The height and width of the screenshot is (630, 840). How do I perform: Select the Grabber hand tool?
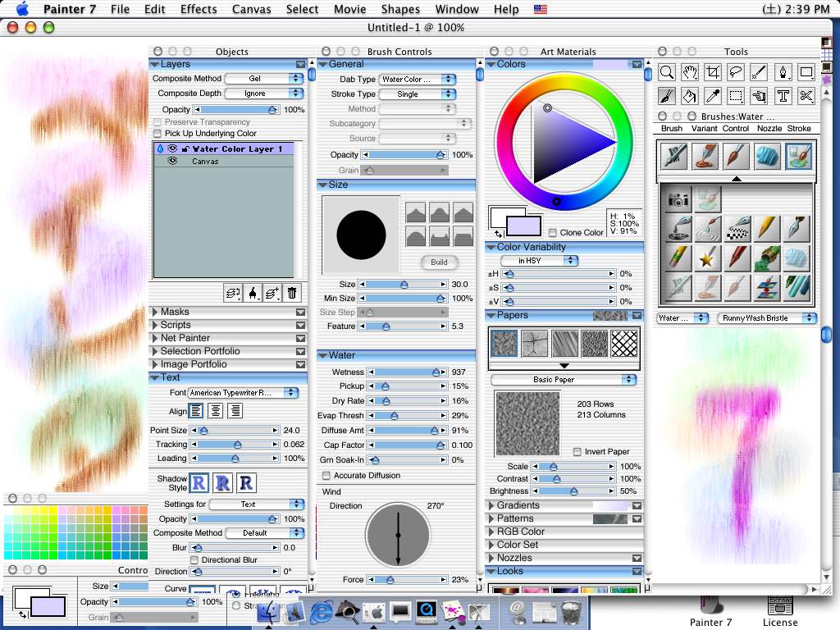click(x=690, y=72)
